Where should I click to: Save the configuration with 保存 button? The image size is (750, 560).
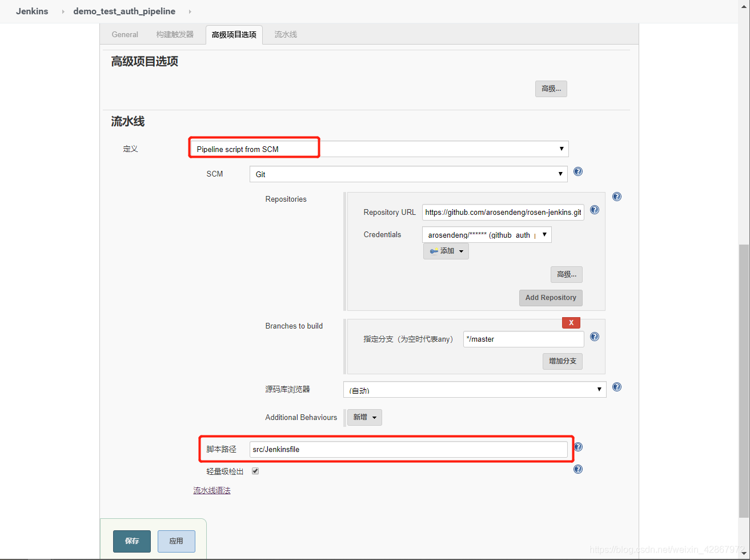pyautogui.click(x=132, y=541)
